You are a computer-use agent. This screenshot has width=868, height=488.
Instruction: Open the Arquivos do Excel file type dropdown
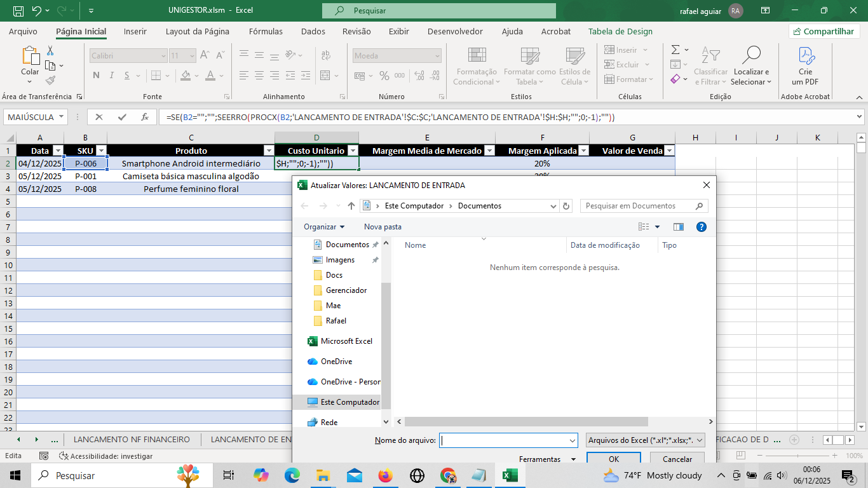pos(646,440)
